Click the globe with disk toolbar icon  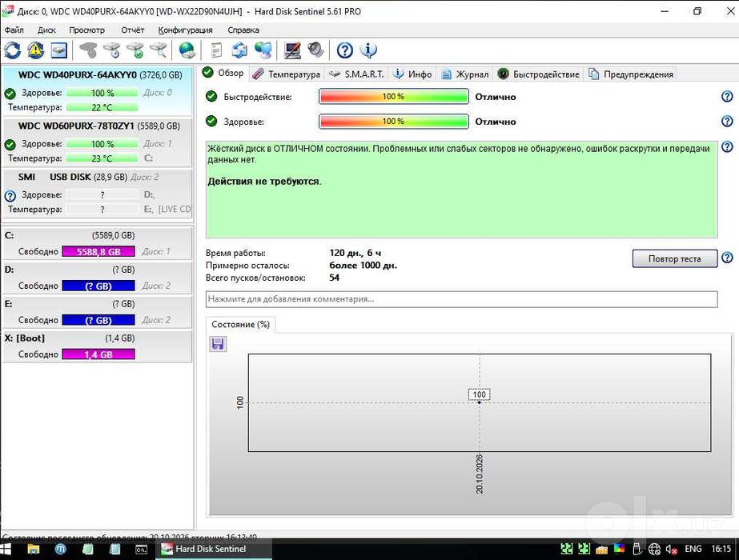click(x=187, y=50)
